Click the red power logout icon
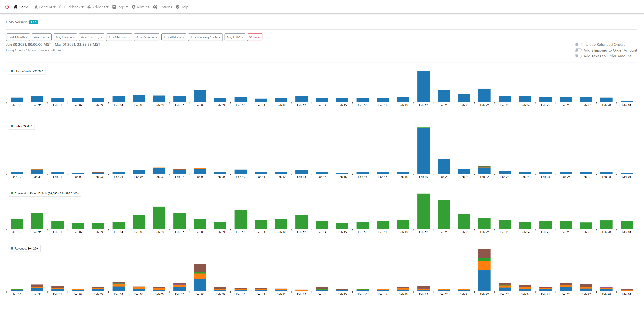Image resolution: width=644 pixels, height=309 pixels. [7, 7]
